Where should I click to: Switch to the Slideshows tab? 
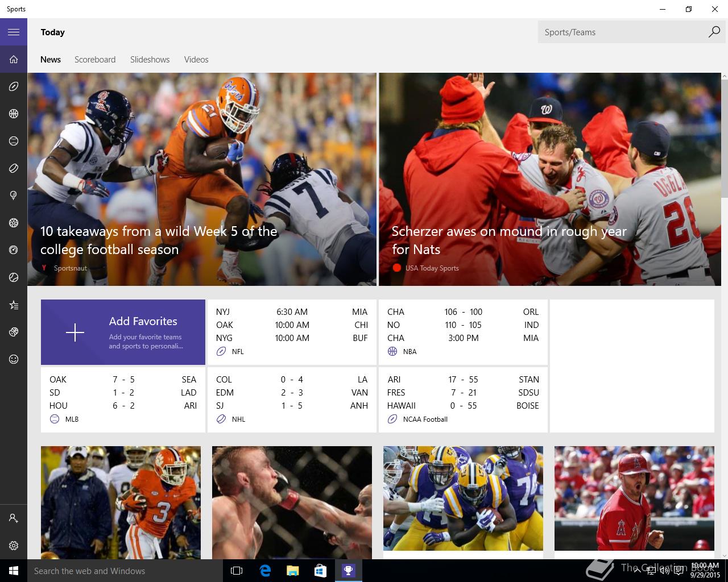150,60
